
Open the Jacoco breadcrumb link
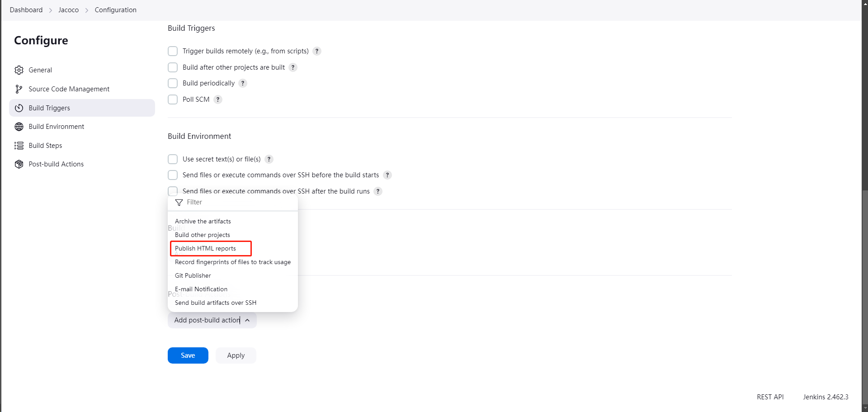pyautogui.click(x=68, y=10)
